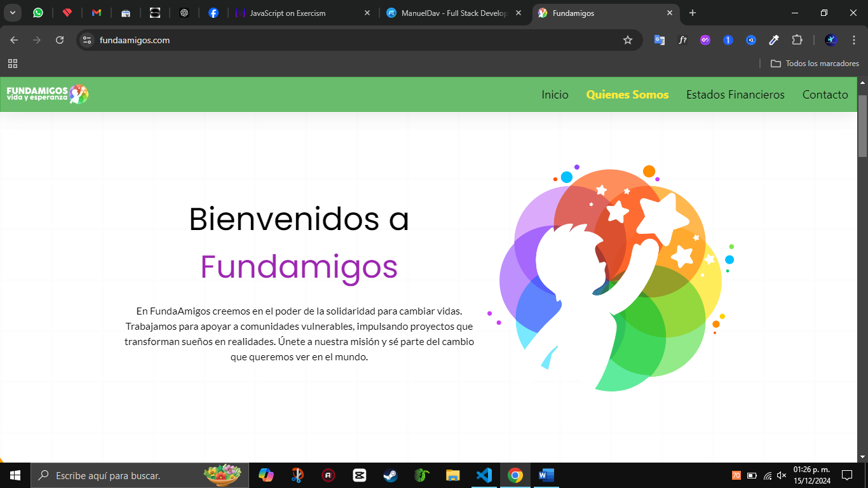Open Chrome three-dot menu

[x=854, y=40]
